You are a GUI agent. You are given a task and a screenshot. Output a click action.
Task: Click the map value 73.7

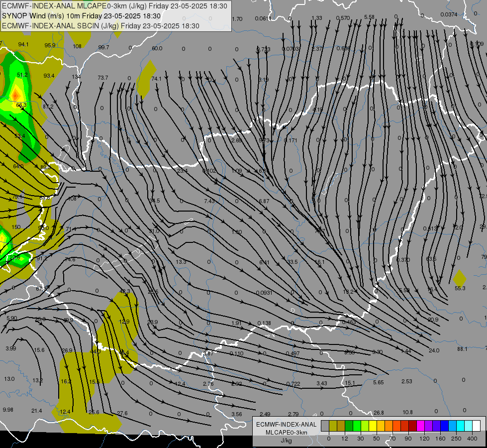point(103,78)
